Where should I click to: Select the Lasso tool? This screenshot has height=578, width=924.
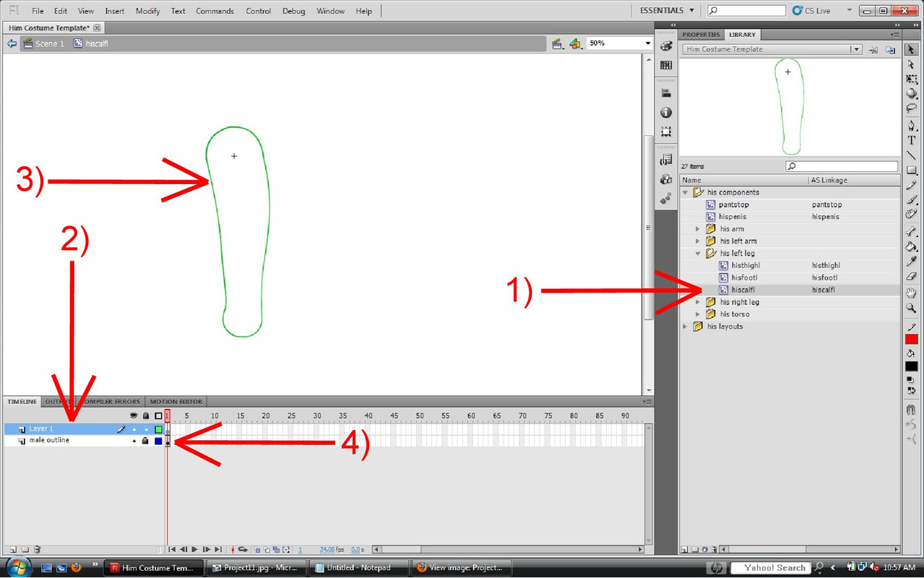point(911,108)
